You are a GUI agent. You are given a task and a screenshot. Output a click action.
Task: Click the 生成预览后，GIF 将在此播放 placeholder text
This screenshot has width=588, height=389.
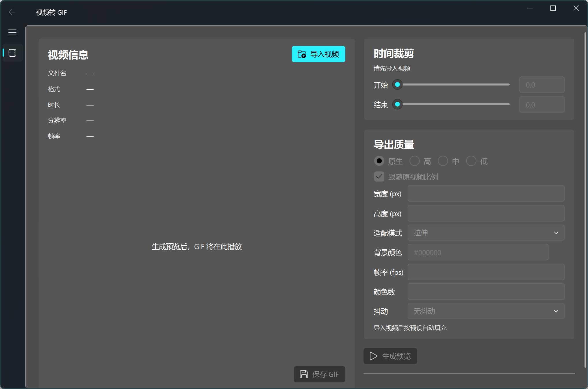196,247
